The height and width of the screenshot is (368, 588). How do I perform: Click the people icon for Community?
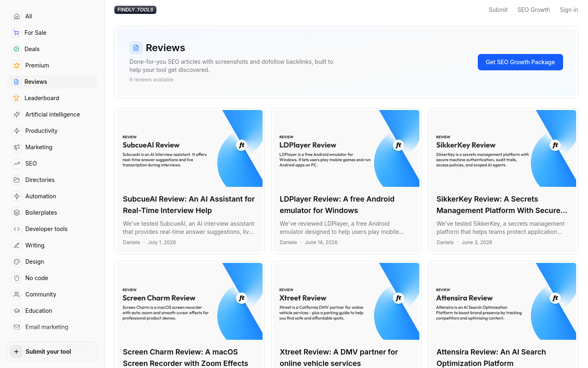coord(17,294)
